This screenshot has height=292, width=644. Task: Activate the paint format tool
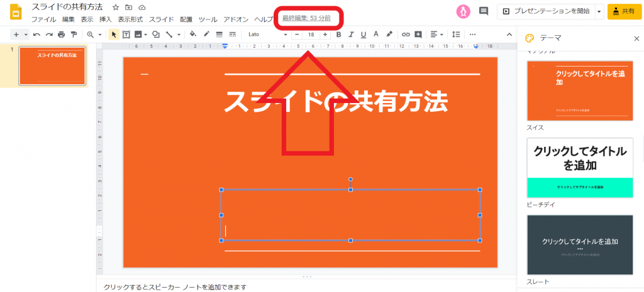[74, 35]
